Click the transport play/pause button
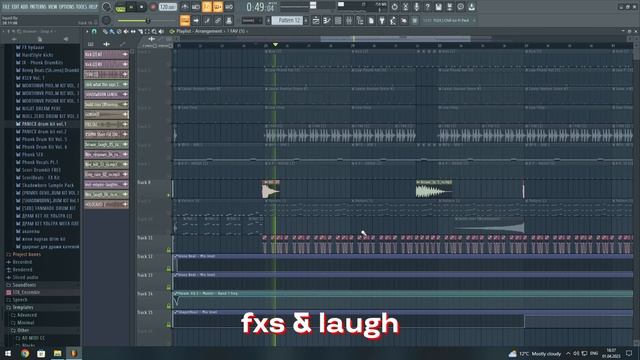Viewport: 640px width, 360px height. click(x=131, y=7)
